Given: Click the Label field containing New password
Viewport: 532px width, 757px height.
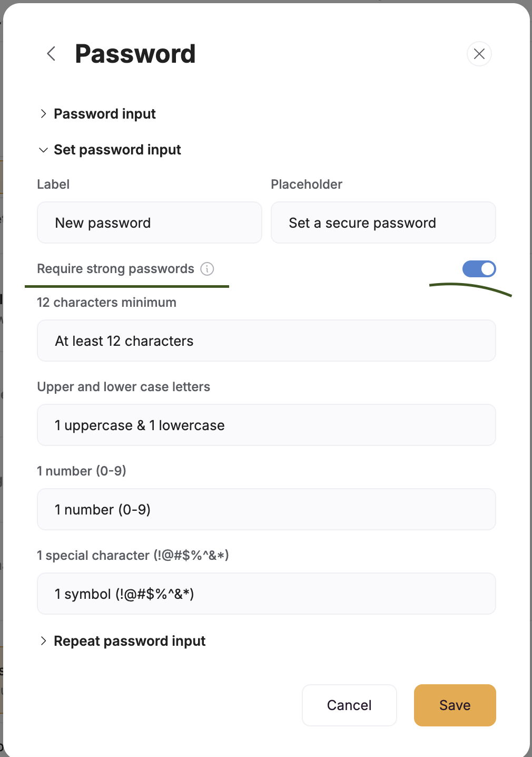Looking at the screenshot, I should pos(149,222).
